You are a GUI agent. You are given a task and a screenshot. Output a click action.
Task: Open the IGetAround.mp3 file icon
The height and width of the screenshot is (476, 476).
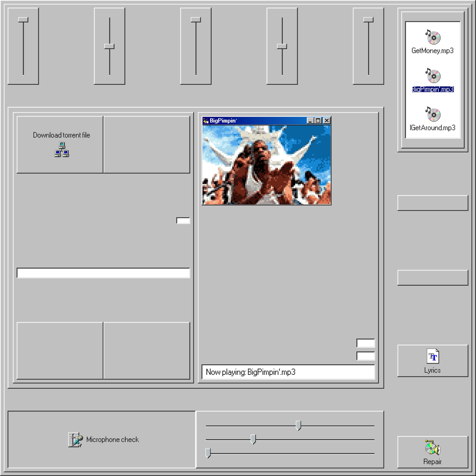pos(433,115)
